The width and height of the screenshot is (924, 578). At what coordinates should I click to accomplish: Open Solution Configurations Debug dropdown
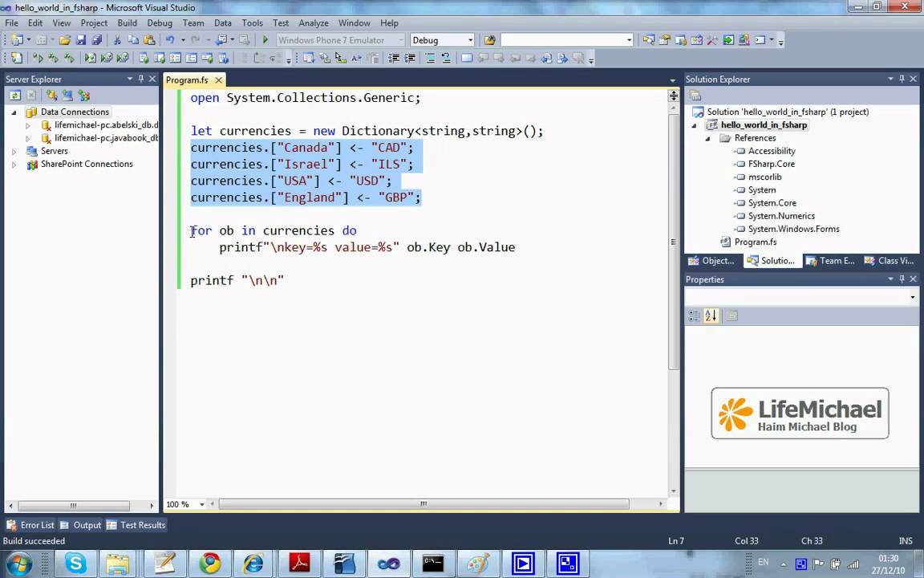470,40
